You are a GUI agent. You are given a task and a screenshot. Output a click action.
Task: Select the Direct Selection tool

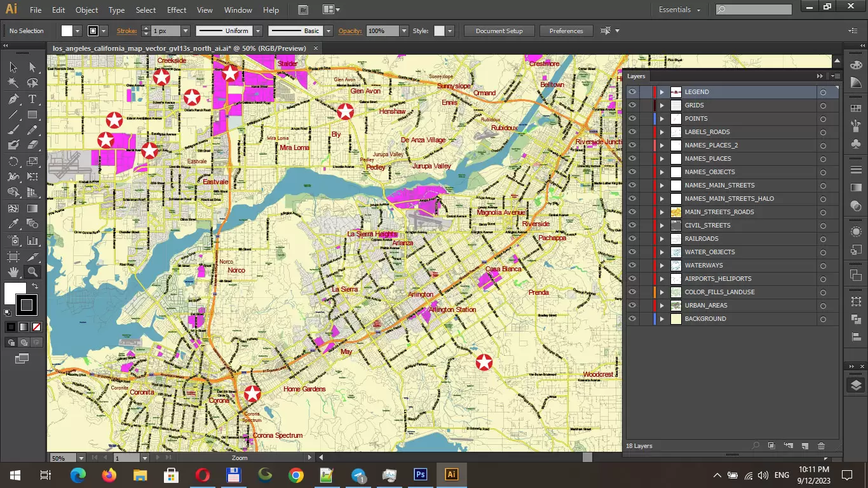click(x=32, y=67)
